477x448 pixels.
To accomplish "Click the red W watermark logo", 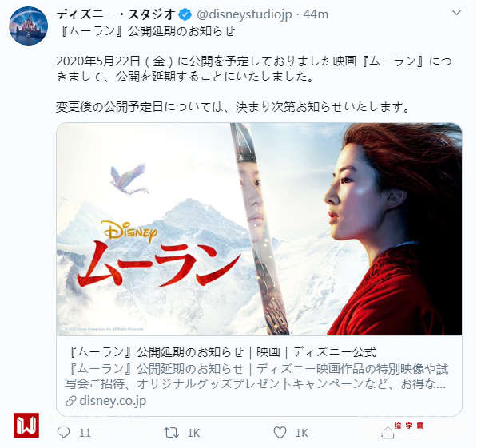I will pyautogui.click(x=26, y=425).
